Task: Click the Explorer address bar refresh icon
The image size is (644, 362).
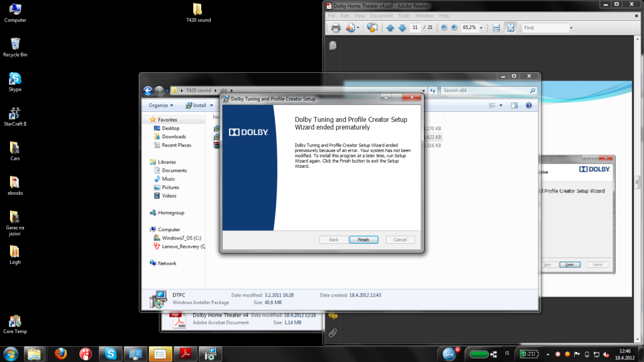Action: (x=433, y=90)
